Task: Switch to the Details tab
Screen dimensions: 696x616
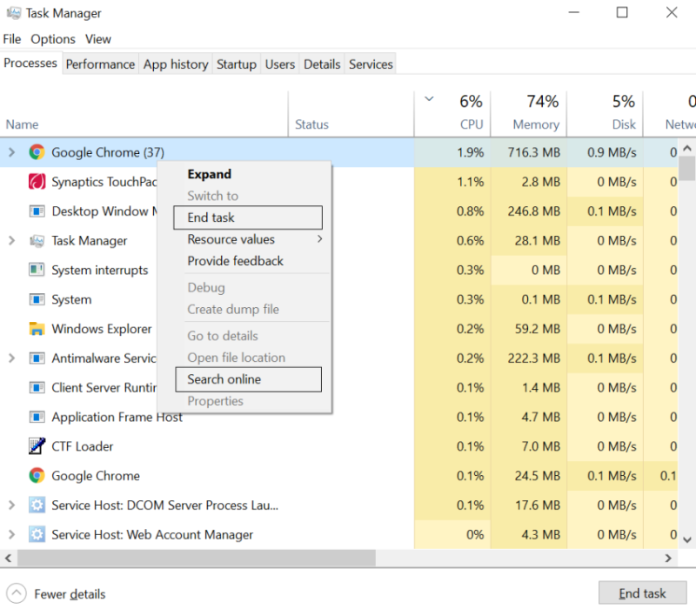Action: tap(322, 64)
